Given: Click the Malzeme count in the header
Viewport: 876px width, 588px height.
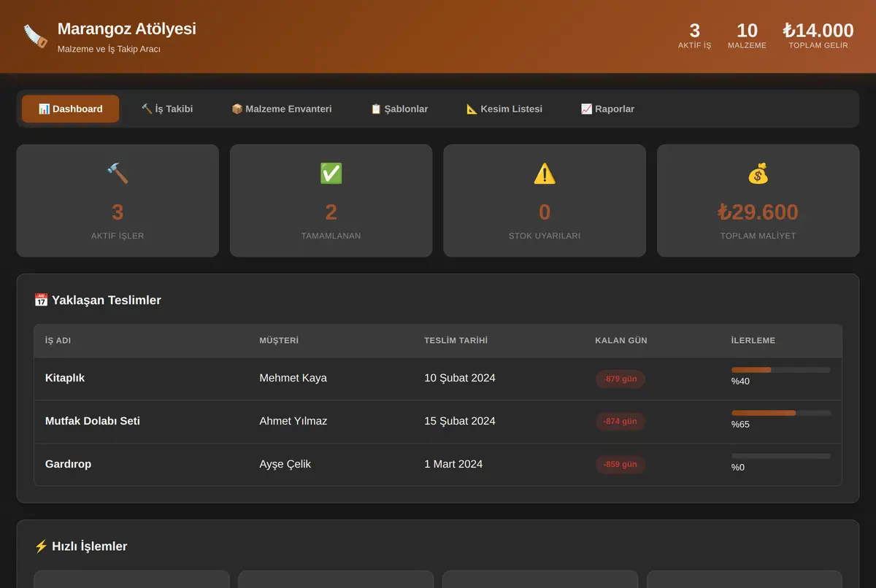Looking at the screenshot, I should (747, 30).
